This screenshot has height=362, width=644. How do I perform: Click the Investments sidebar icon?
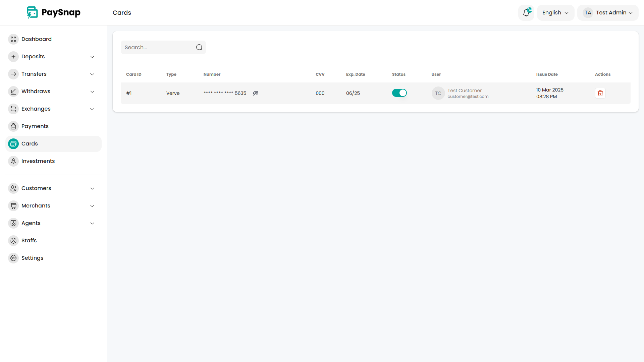(13, 161)
